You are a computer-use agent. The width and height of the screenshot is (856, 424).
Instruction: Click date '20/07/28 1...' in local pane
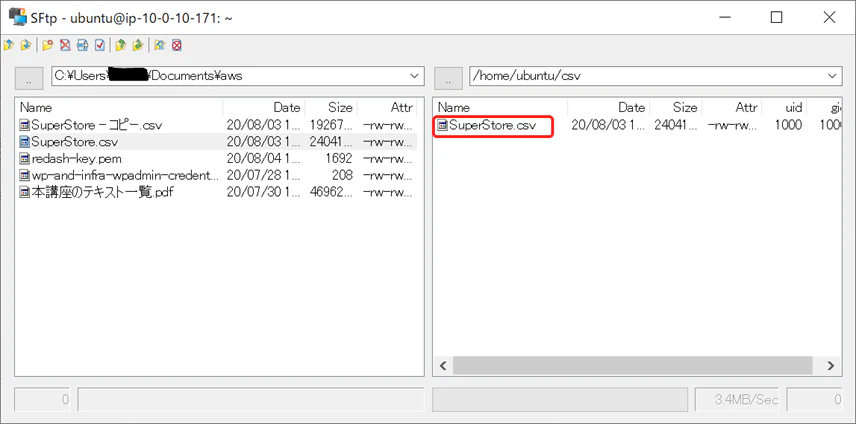[264, 176]
